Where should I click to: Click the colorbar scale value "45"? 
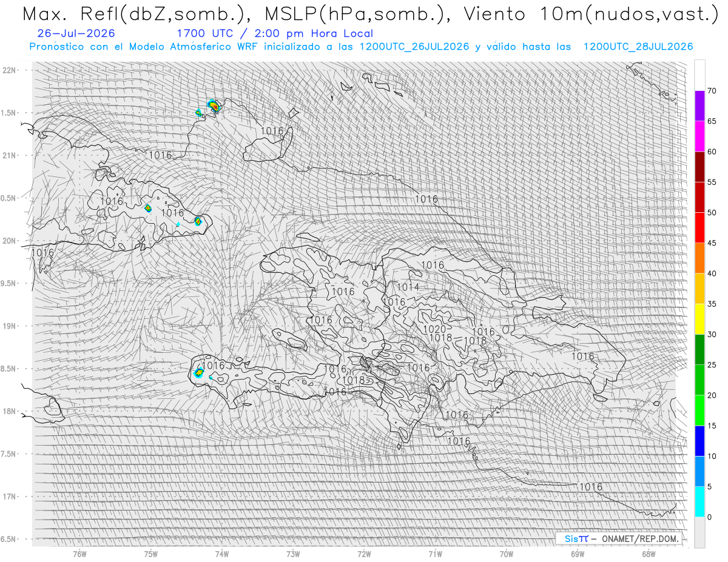[712, 243]
